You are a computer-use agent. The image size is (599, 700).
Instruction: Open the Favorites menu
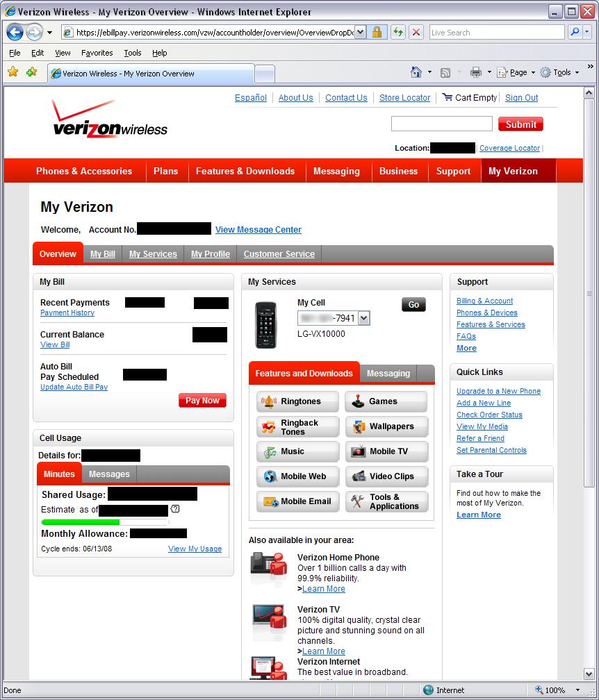point(97,53)
